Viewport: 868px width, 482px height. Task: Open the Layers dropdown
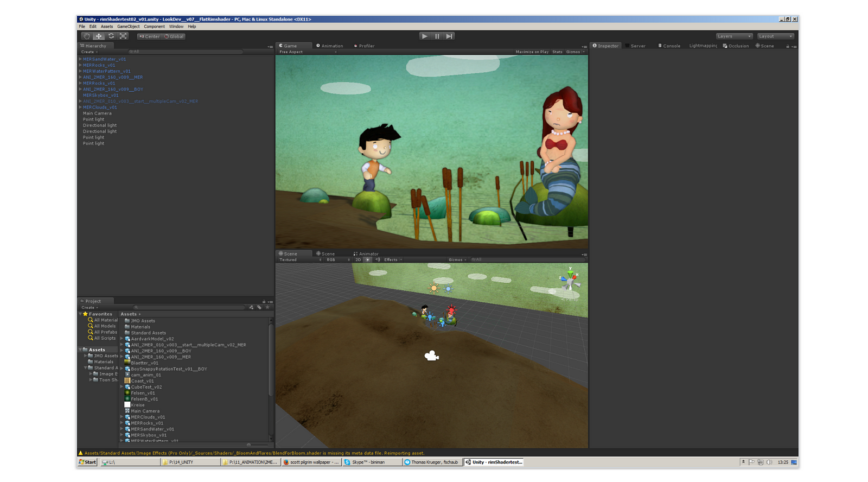733,36
